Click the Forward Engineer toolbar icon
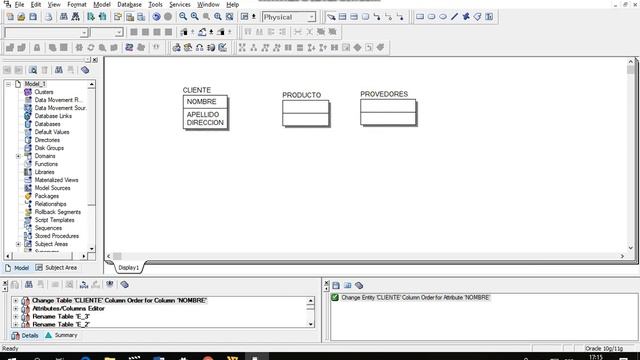The width and height of the screenshot is (640, 360). point(91,17)
